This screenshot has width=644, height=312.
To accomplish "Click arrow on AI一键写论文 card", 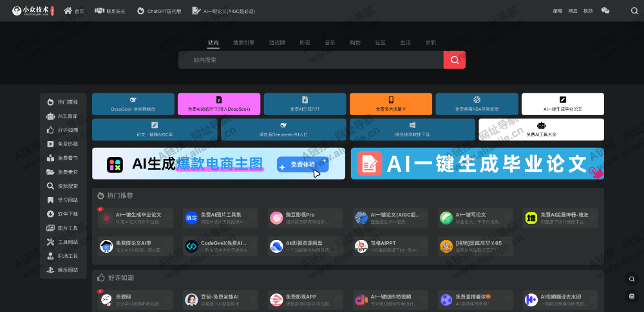I will pyautogui.click(x=508, y=217).
